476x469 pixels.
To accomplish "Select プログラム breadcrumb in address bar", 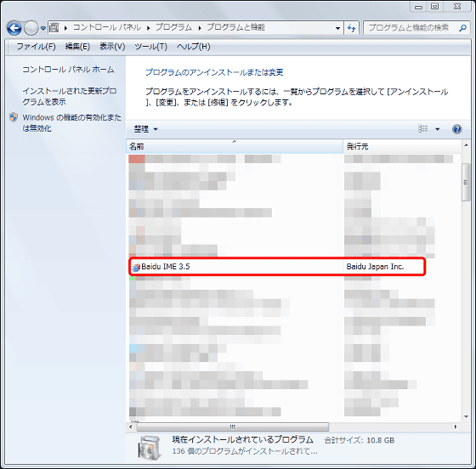I will click(173, 27).
